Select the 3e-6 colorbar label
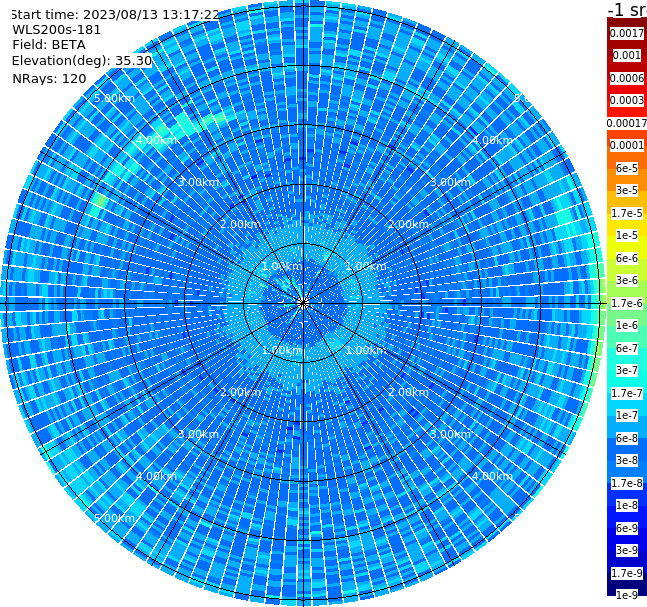 coord(627,280)
